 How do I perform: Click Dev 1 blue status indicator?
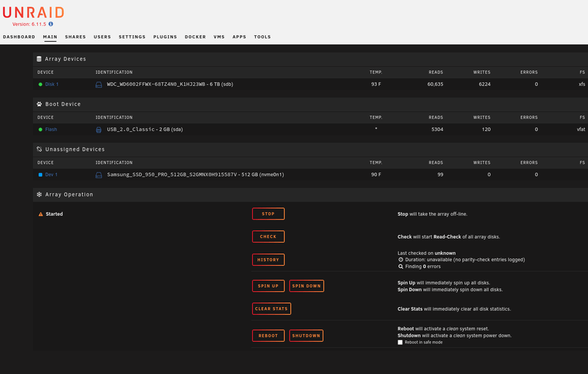(40, 175)
